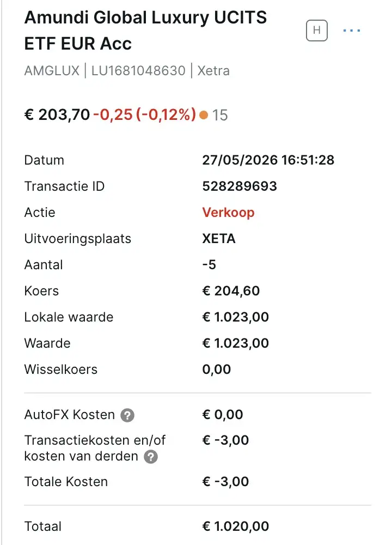Click the XETA execution venue value
392x545 pixels.
point(219,239)
